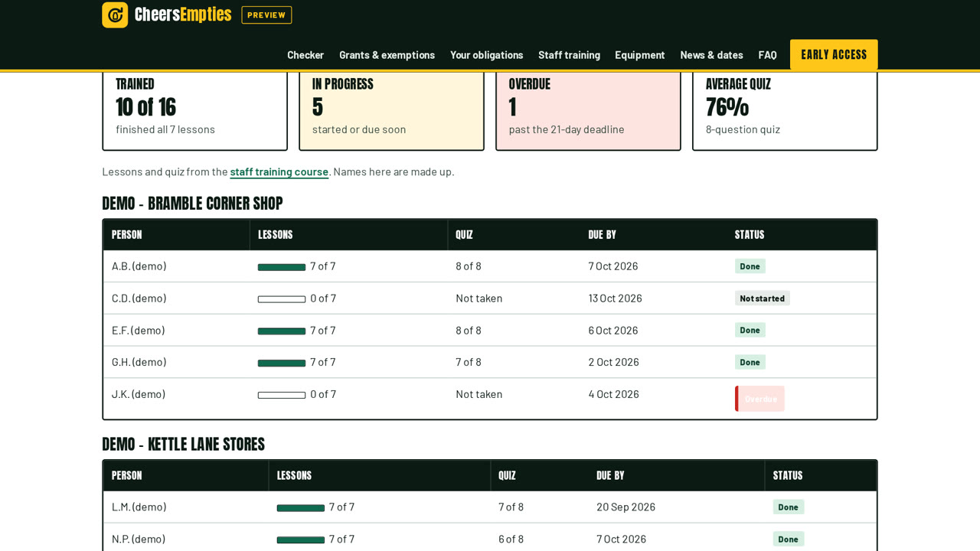
Task: Click the Early Access button
Action: (x=834, y=55)
